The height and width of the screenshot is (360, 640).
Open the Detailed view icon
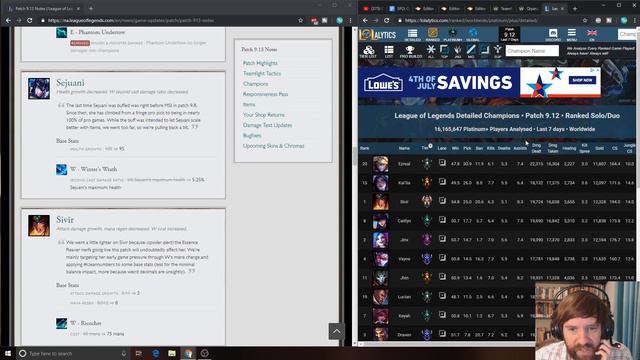412,35
